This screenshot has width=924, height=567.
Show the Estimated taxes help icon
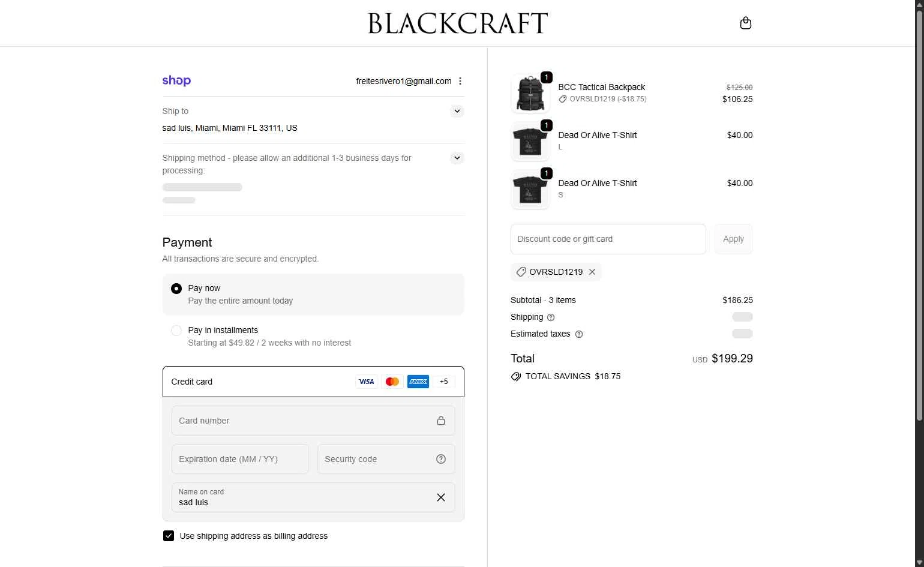tap(579, 334)
